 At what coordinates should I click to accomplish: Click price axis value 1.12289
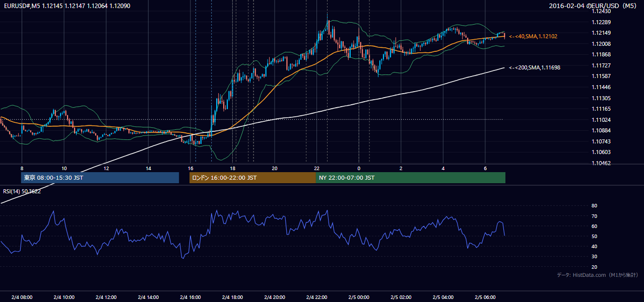point(601,22)
